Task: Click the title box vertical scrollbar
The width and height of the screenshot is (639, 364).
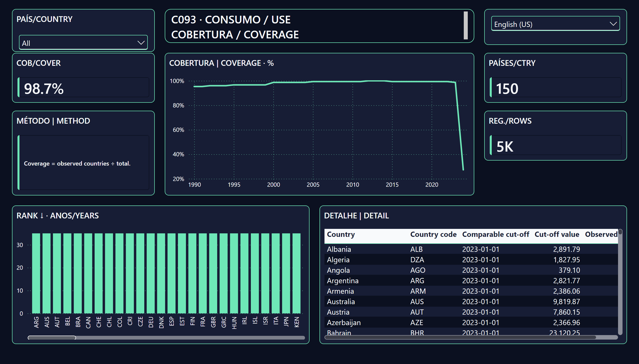Action: tap(466, 25)
